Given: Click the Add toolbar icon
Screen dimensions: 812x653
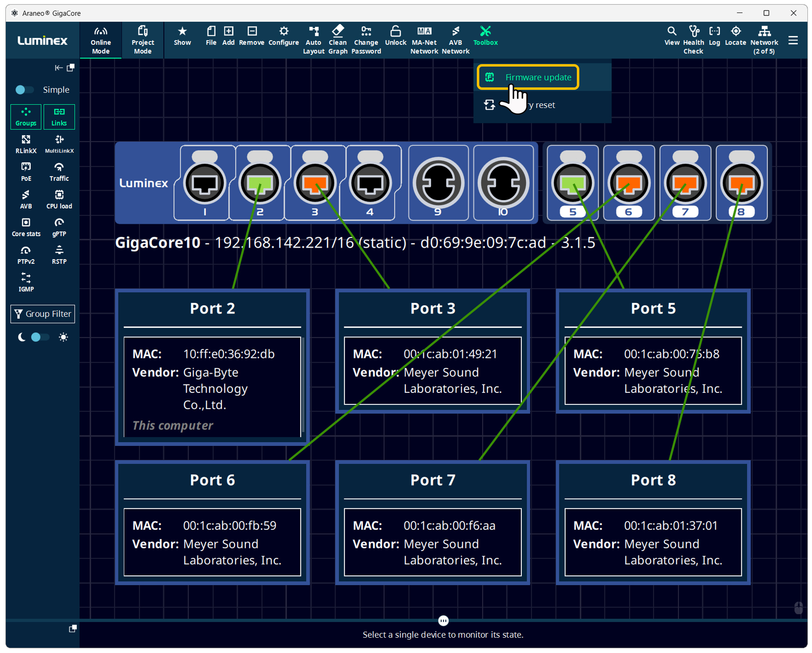Looking at the screenshot, I should tap(228, 36).
